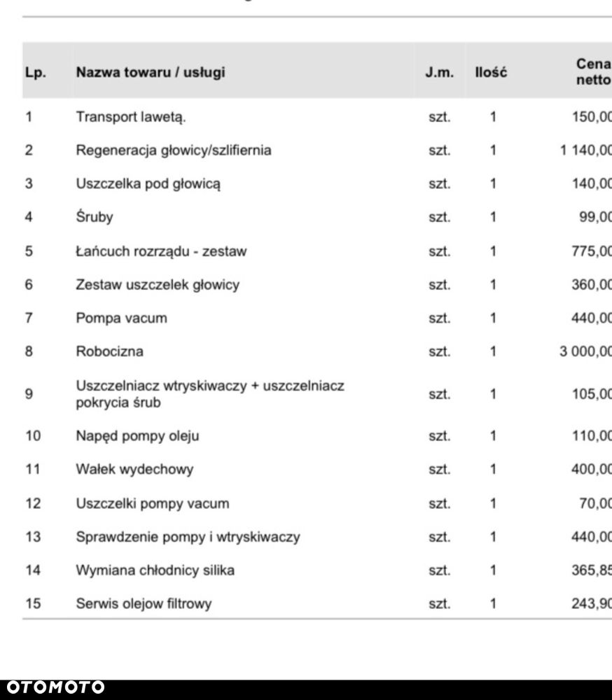Click the 'Lp.' column header
Screen dimensions: 612x700
35,72
